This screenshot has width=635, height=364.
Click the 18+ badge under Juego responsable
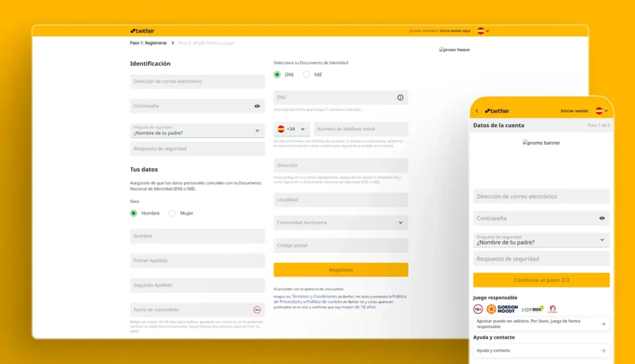tap(478, 309)
